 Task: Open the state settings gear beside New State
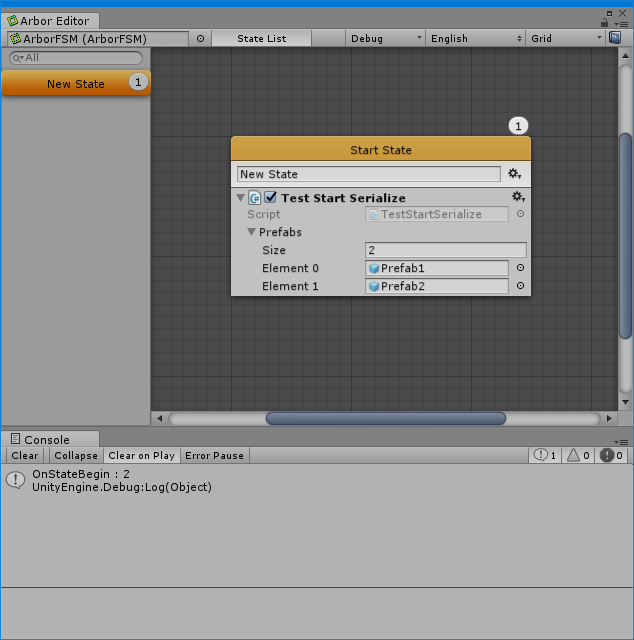coord(515,174)
